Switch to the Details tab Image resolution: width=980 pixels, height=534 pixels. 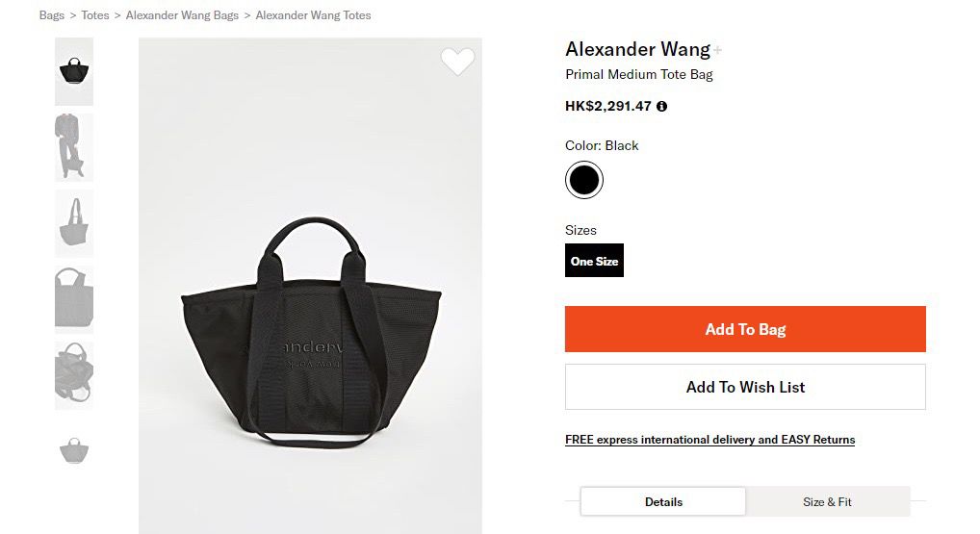[663, 501]
